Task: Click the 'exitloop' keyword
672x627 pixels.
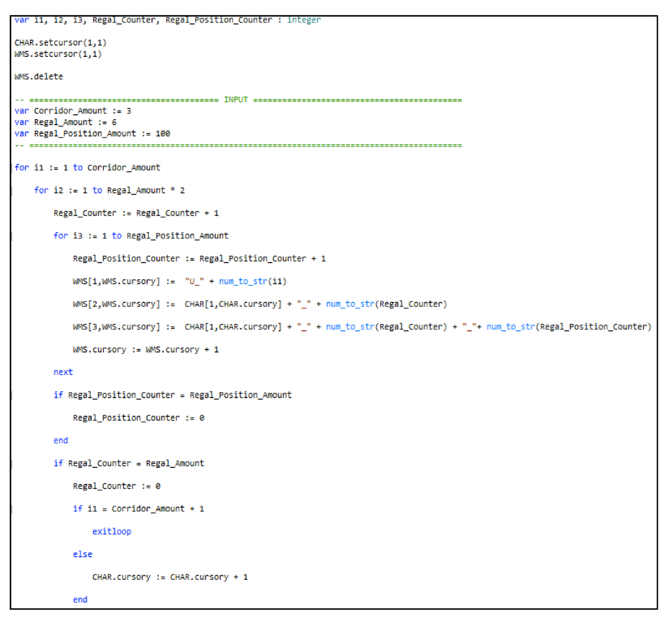Action: pyautogui.click(x=112, y=531)
